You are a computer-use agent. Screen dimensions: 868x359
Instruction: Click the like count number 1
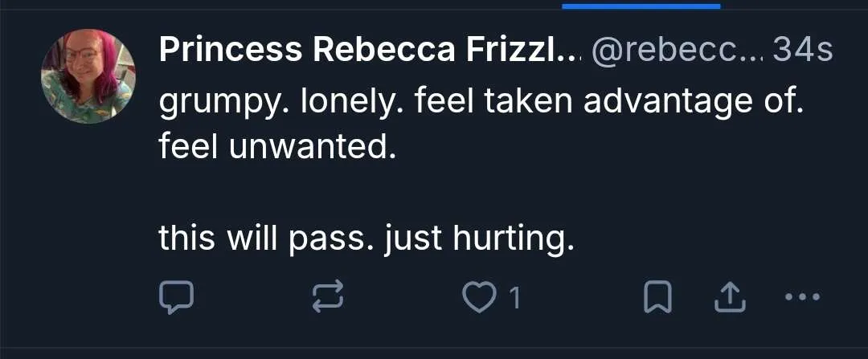point(515,298)
